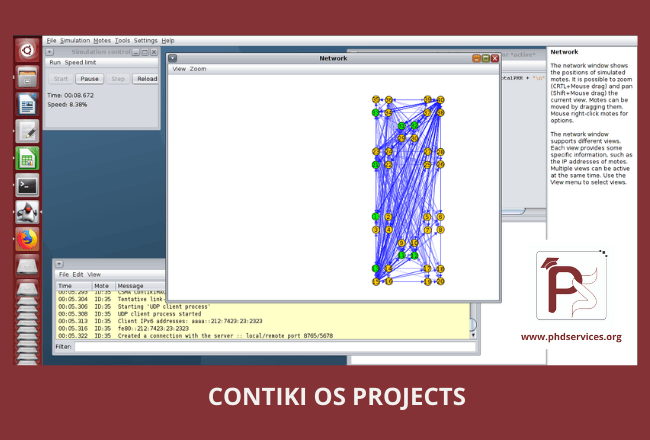Viewport: 650px width, 440px height.
Task: Open the Terminal from the dock
Action: click(x=27, y=185)
